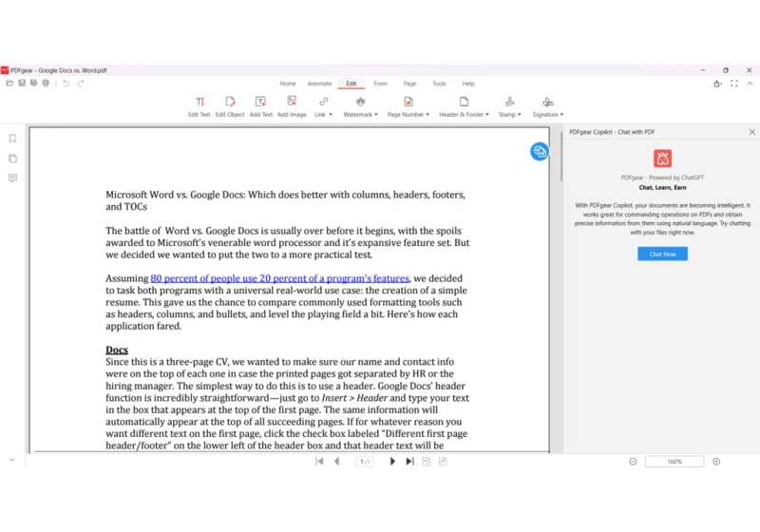Open the bookmarks sidebar panel
This screenshot has width=760, height=532.
tap(12, 139)
